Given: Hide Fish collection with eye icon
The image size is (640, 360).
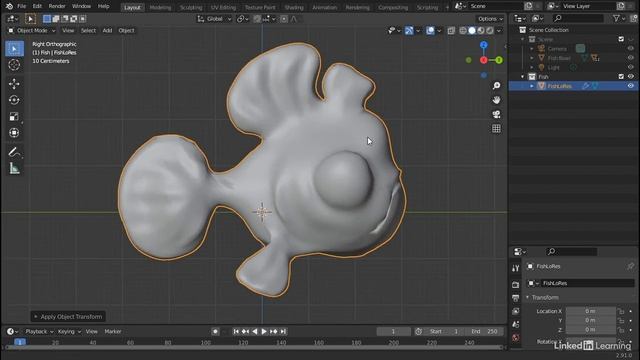Looking at the screenshot, I should [x=631, y=76].
